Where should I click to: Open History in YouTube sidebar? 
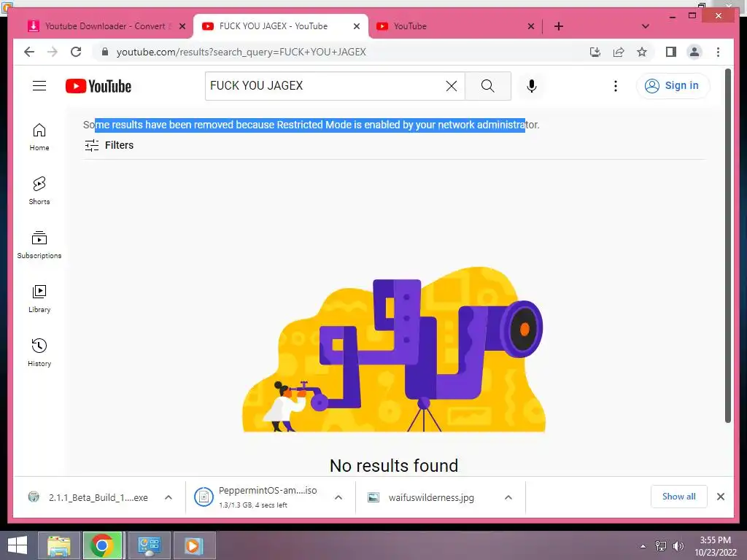click(x=39, y=353)
